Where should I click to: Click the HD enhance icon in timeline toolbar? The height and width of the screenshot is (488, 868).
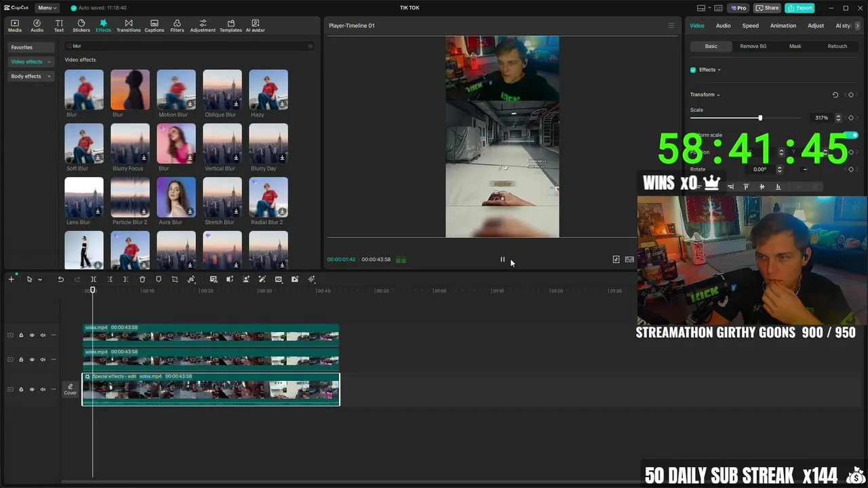click(x=279, y=279)
